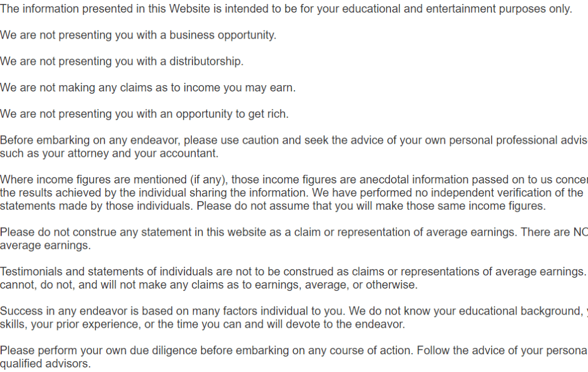Click the 'Please do not construe any statement' line

click(x=294, y=232)
